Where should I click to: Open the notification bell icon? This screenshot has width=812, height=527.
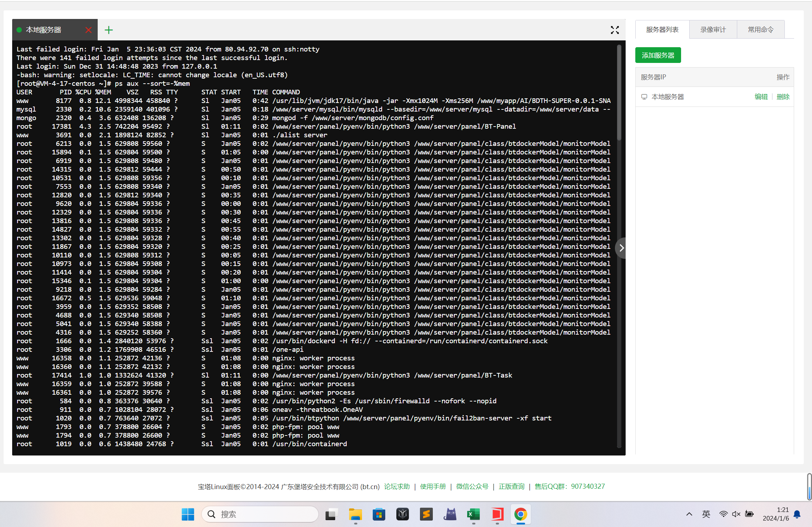coord(797,514)
